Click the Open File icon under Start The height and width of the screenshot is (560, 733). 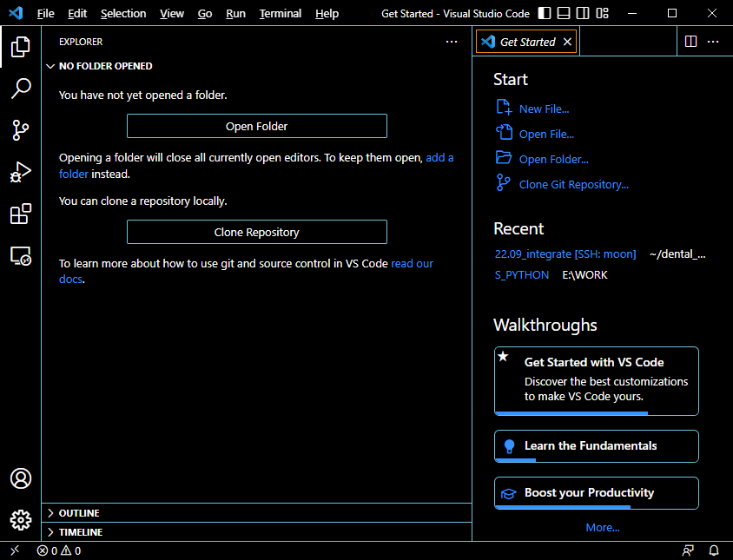tap(504, 133)
